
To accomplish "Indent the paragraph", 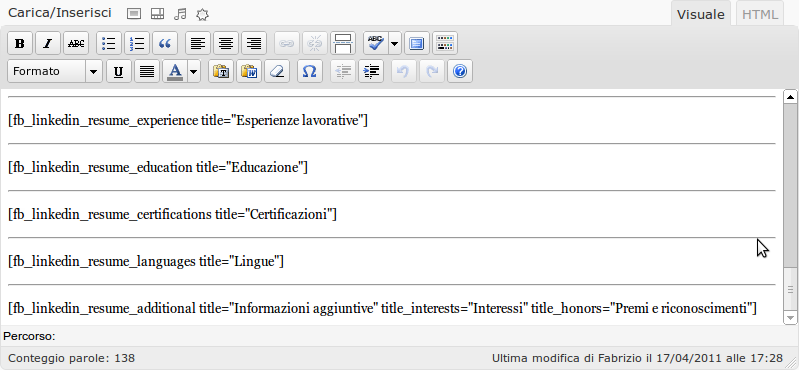I will pyautogui.click(x=371, y=71).
